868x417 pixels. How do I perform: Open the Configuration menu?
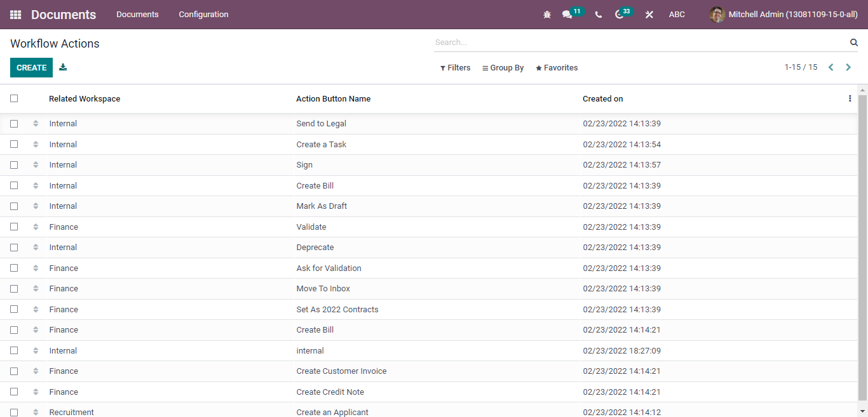point(203,15)
